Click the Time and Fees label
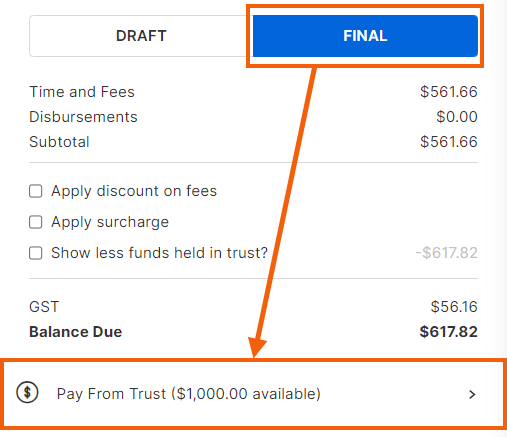 [x=82, y=92]
